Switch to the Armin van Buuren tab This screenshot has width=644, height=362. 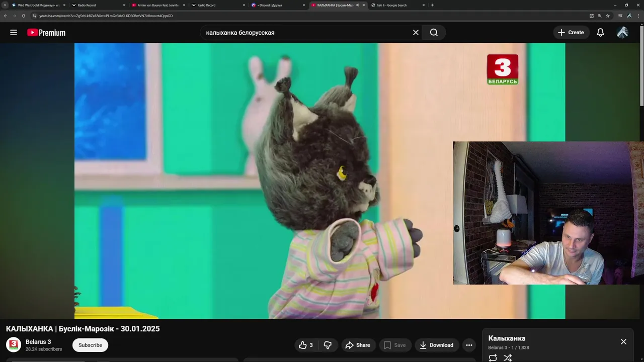(x=158, y=5)
